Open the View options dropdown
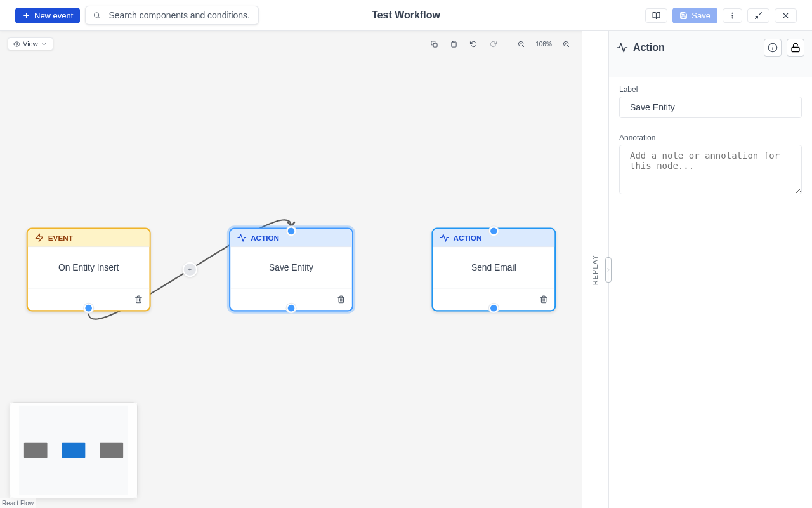The height and width of the screenshot is (508, 812). tap(30, 44)
